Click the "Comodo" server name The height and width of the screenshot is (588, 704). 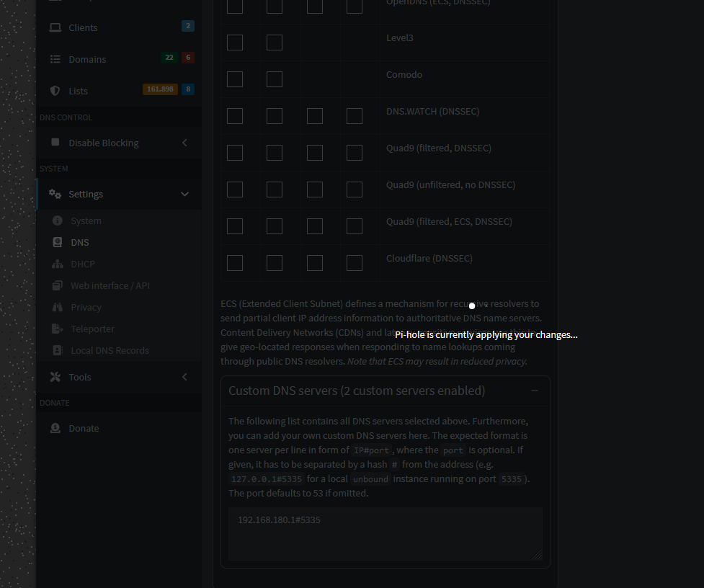click(x=404, y=74)
